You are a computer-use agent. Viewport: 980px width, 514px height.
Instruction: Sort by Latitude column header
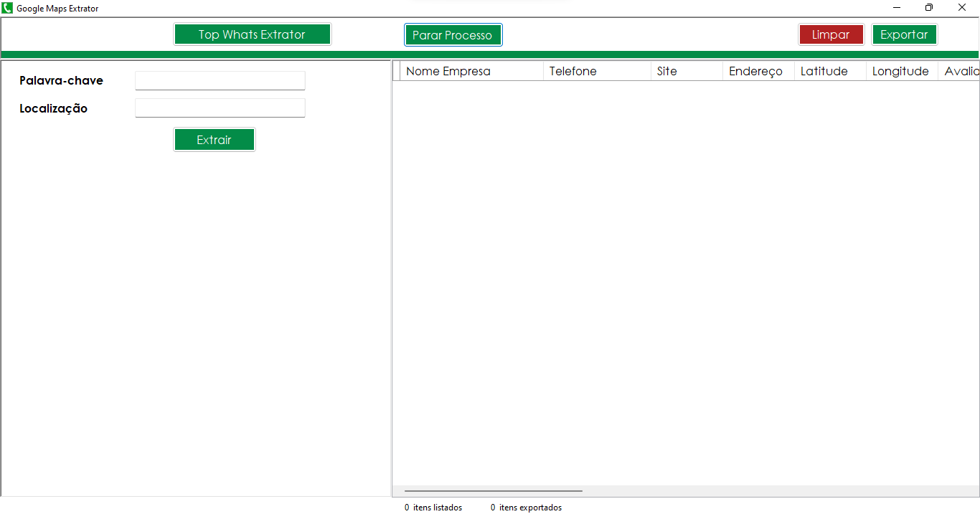[x=830, y=71]
